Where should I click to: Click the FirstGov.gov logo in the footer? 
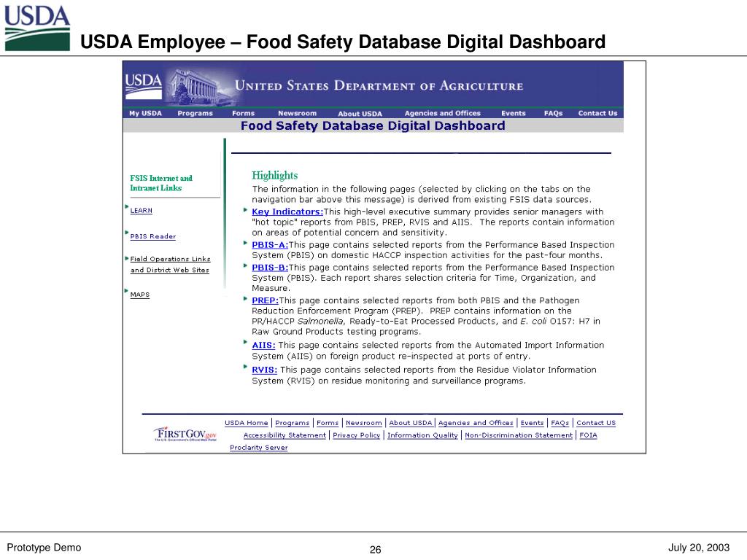coord(185,434)
